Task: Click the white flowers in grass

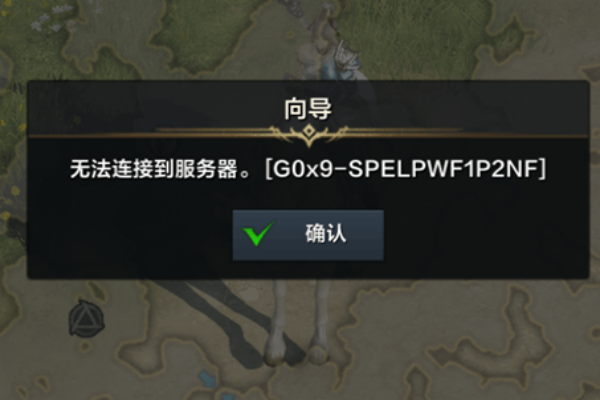Action: point(52,18)
